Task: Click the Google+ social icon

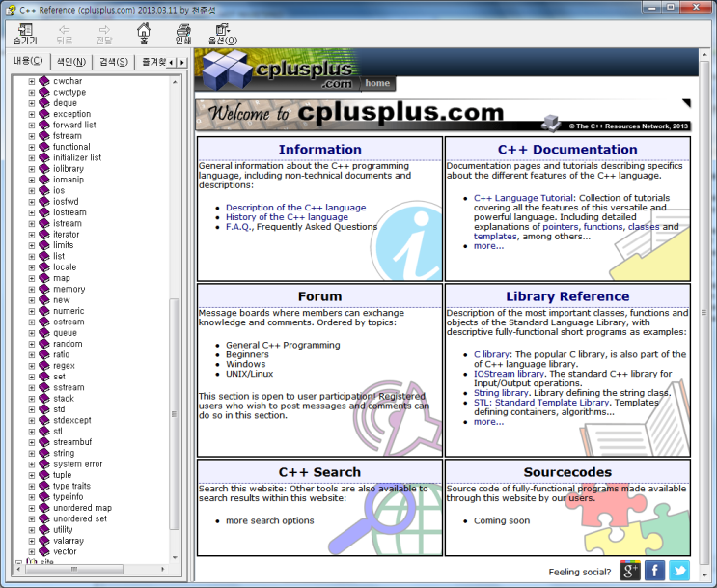Action: click(629, 571)
